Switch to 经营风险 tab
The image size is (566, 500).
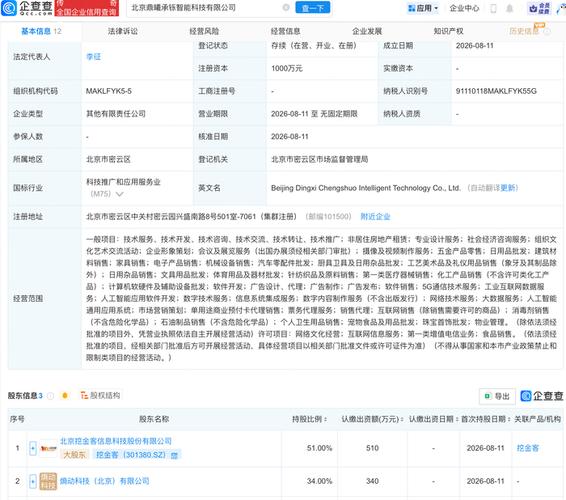click(204, 31)
